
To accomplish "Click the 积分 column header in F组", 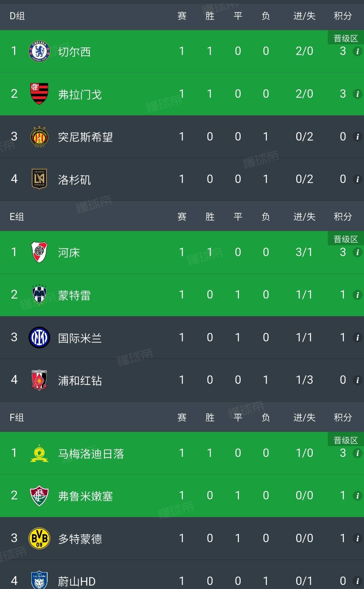I will pos(343,417).
